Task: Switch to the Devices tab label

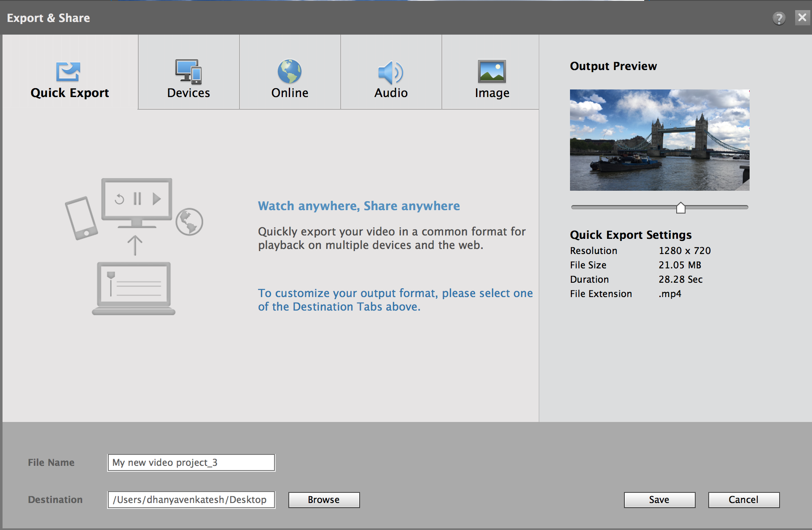Action: click(188, 93)
